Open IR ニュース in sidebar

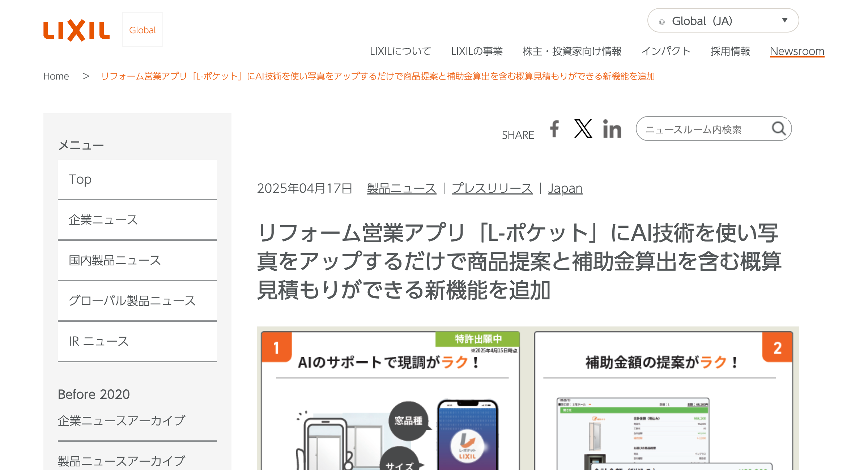[137, 341]
